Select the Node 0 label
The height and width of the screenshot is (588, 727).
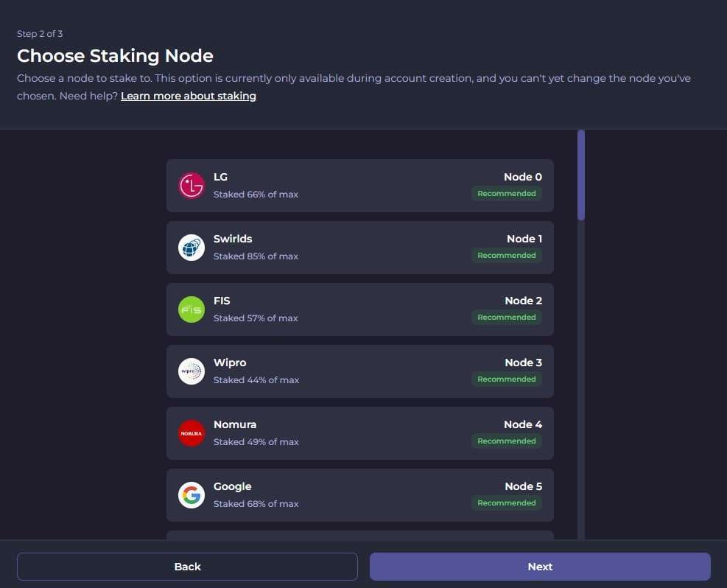click(523, 177)
